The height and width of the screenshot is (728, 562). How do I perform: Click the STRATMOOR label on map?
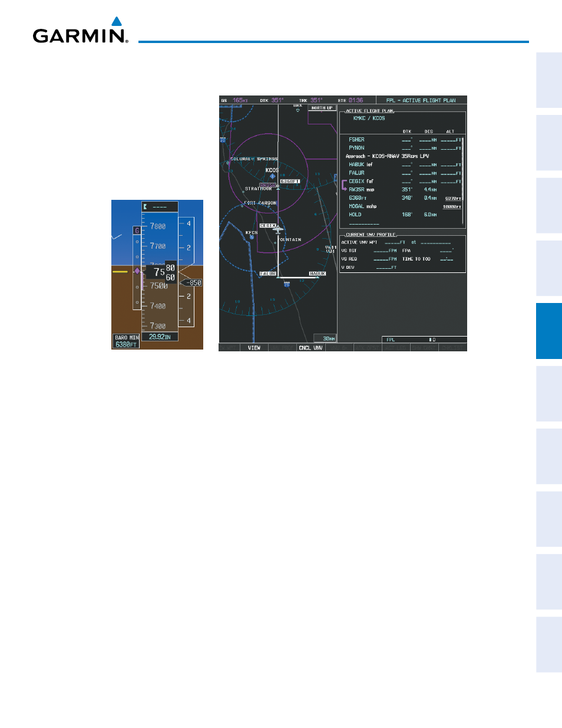pyautogui.click(x=259, y=189)
